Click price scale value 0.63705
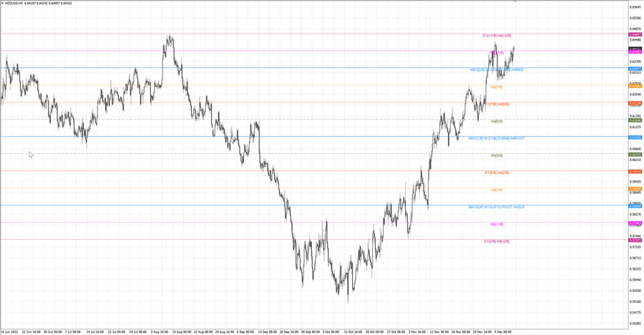Image resolution: width=644 pixels, height=335 pixels. click(635, 62)
